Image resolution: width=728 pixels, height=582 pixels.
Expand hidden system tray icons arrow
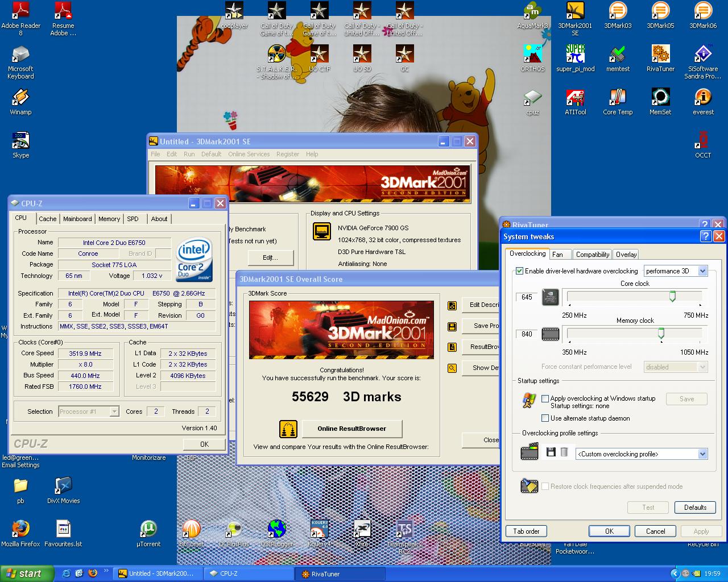675,573
